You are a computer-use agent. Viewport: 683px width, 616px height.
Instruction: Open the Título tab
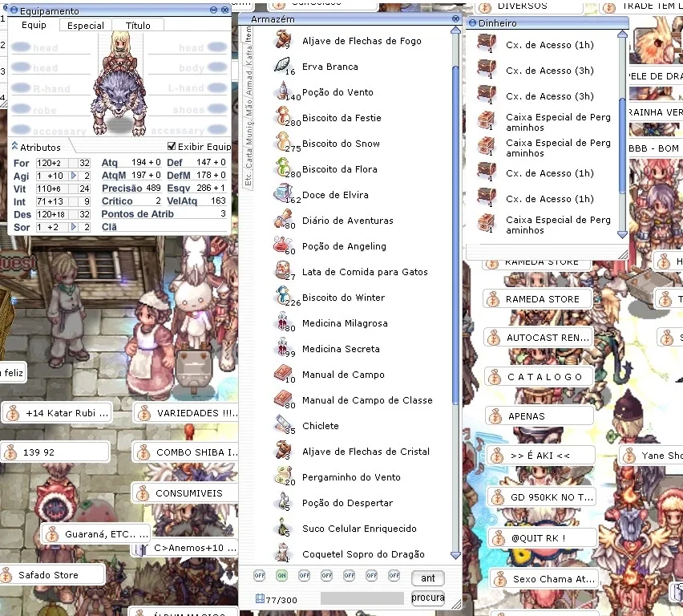[x=138, y=26]
